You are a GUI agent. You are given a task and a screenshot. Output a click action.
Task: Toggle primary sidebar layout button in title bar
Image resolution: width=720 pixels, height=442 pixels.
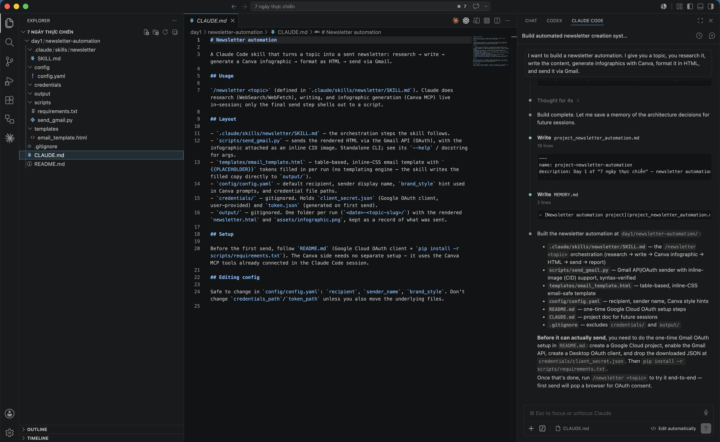[x=690, y=6]
